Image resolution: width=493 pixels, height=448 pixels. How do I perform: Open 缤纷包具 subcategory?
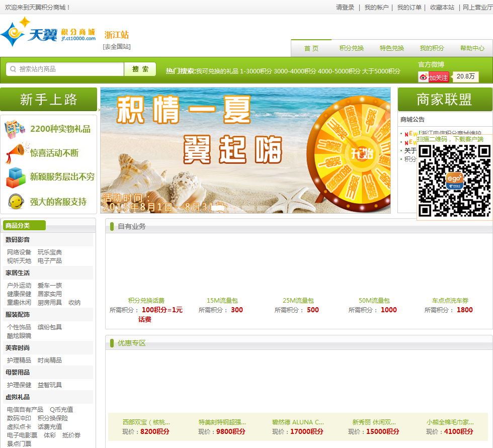tap(50, 327)
